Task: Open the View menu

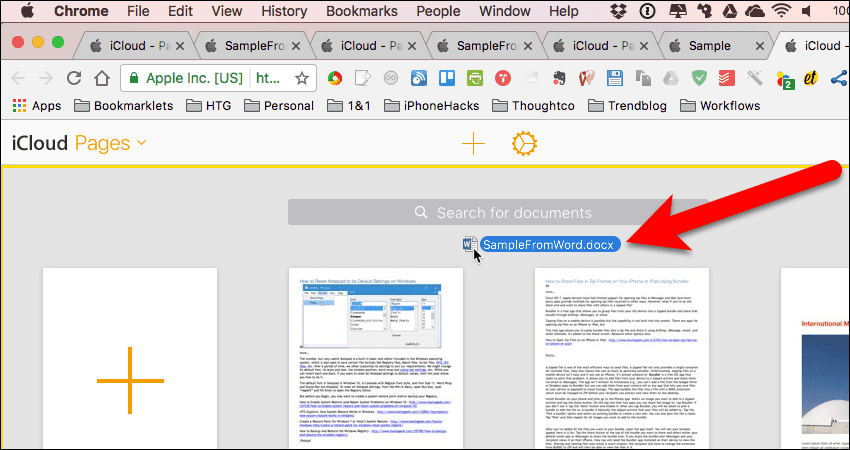Action: (227, 11)
